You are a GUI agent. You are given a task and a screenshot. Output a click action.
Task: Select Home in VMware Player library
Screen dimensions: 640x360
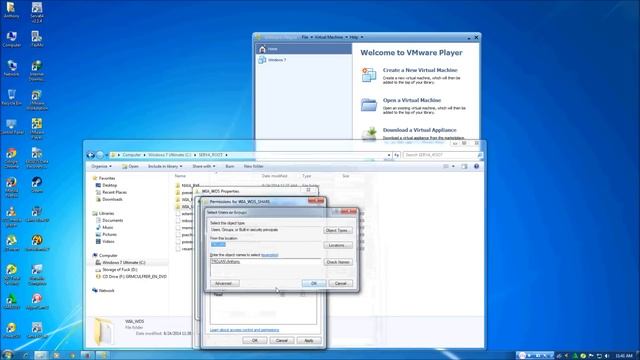[x=304, y=49]
